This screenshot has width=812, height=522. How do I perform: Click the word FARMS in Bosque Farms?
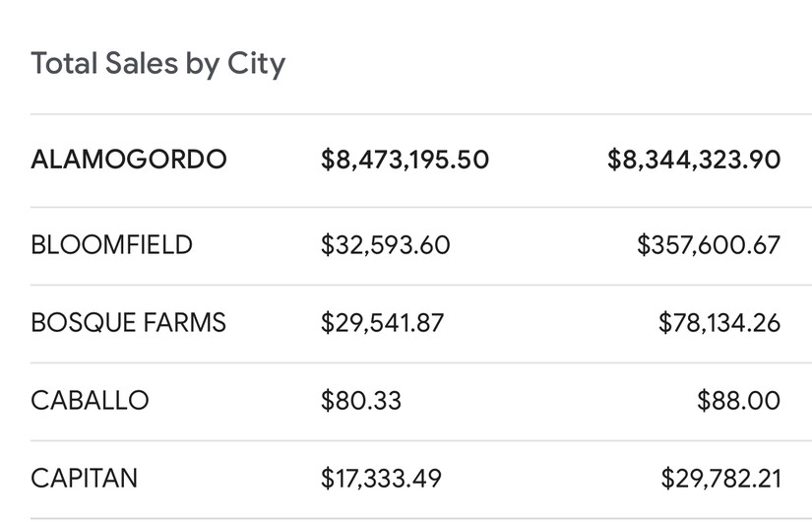pyautogui.click(x=184, y=322)
